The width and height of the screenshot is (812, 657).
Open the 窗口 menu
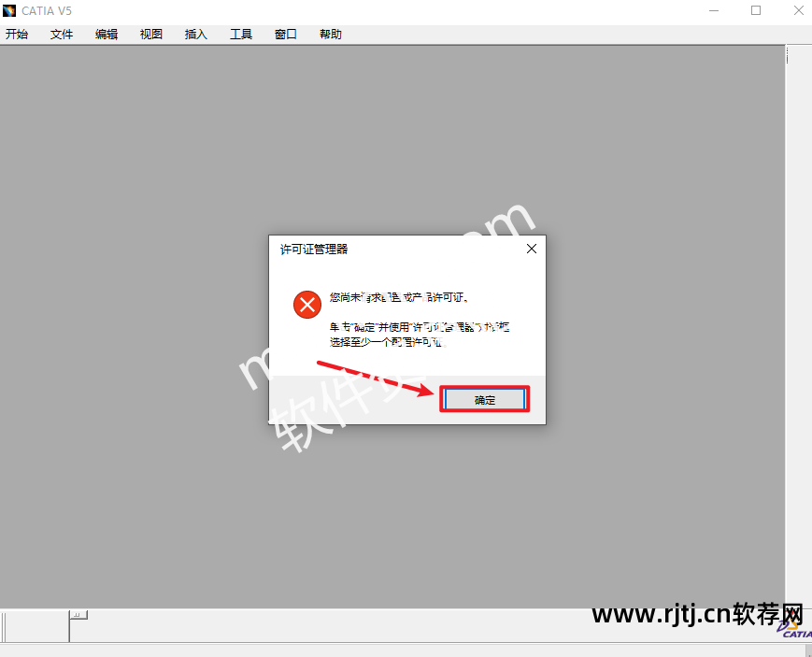click(285, 35)
